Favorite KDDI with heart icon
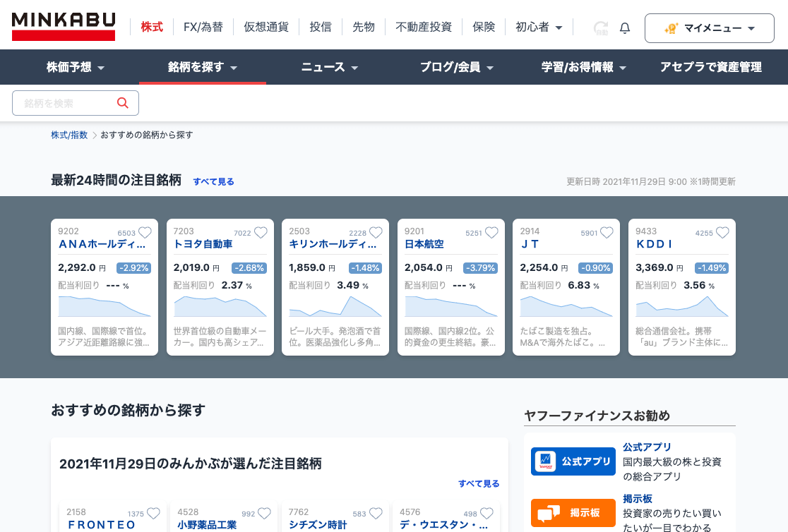This screenshot has height=532, width=788. tap(722, 233)
